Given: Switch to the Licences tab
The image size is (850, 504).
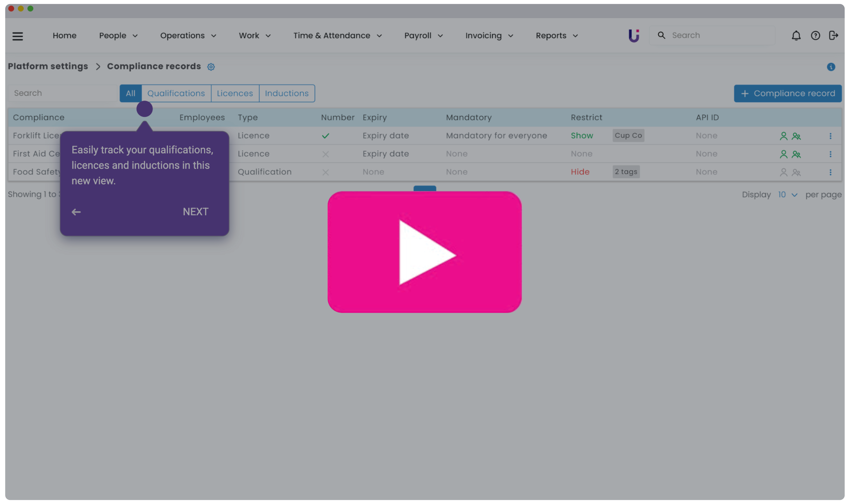Looking at the screenshot, I should point(235,93).
